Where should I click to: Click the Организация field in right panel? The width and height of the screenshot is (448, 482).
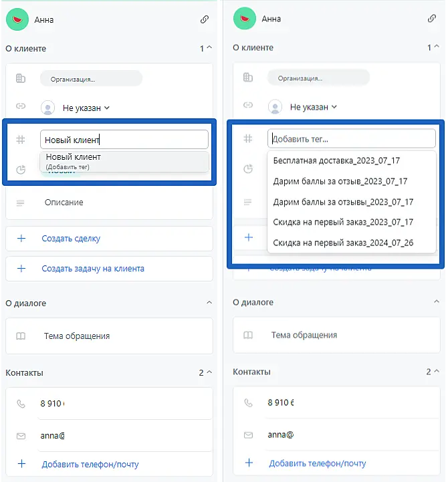318,78
